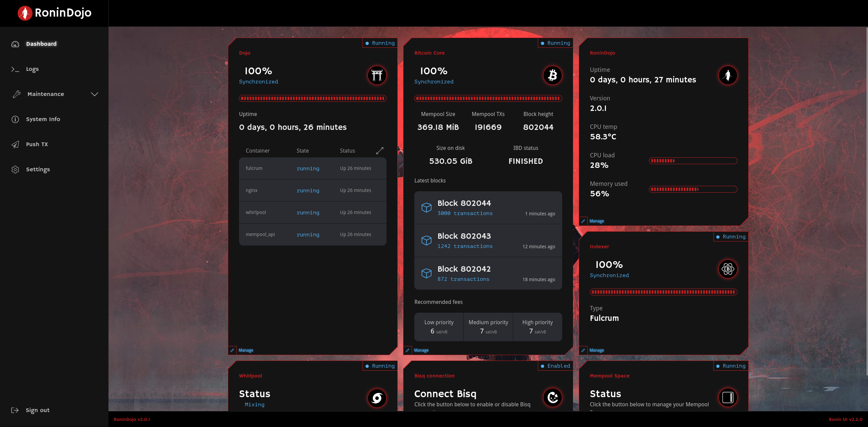Screen dimensions: 868x427
Task: Click the Fulcrum indexer icon
Action: click(727, 268)
